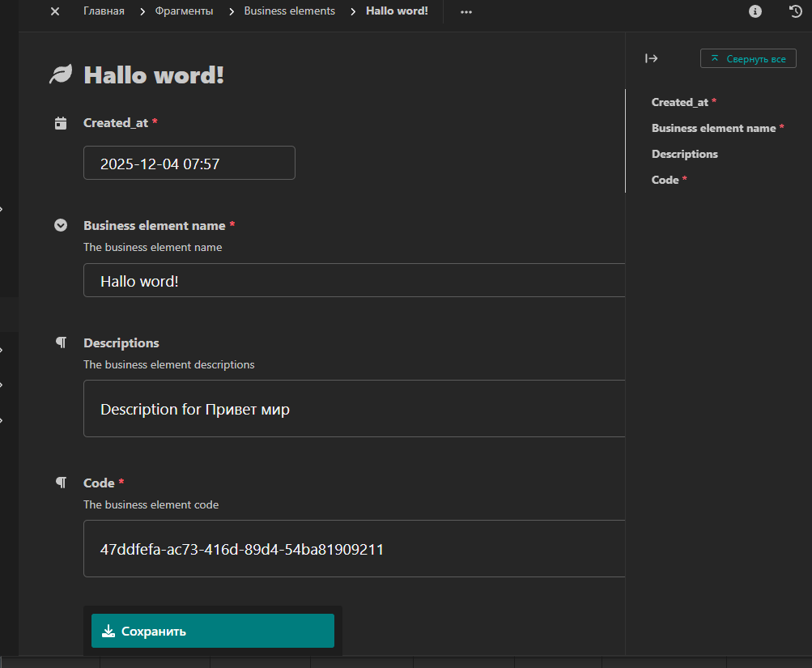Click the Сохранить save button
This screenshot has height=668, width=812.
pyautogui.click(x=213, y=631)
